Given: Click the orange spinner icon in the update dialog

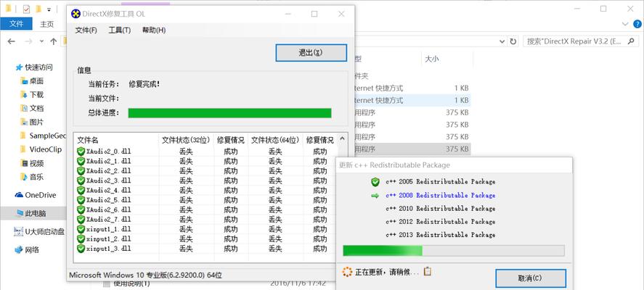Looking at the screenshot, I should (x=348, y=272).
